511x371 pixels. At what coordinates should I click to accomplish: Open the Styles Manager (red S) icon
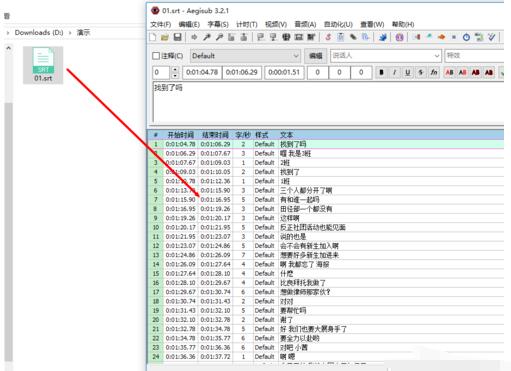328,37
